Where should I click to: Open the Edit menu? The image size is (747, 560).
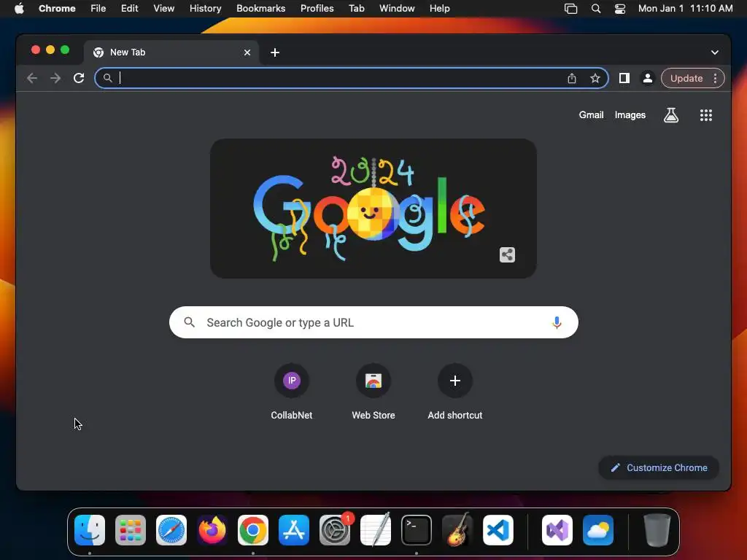(x=129, y=9)
